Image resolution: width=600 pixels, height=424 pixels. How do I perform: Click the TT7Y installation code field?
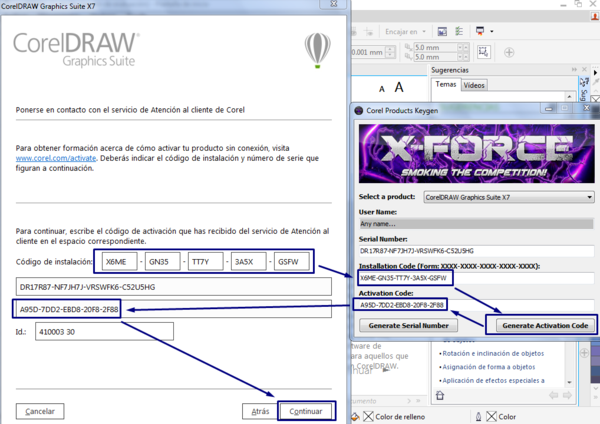coord(205,262)
